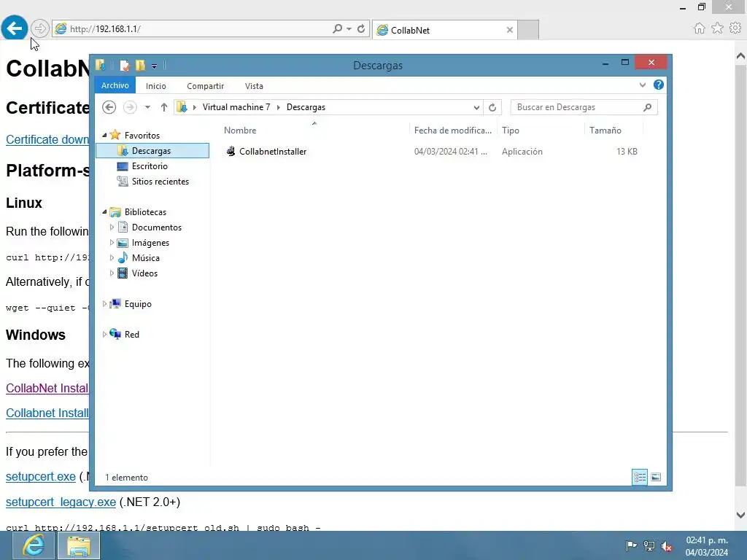This screenshot has height=560, width=747.
Task: Open a new blank tab in Internet Explorer
Action: (x=528, y=30)
